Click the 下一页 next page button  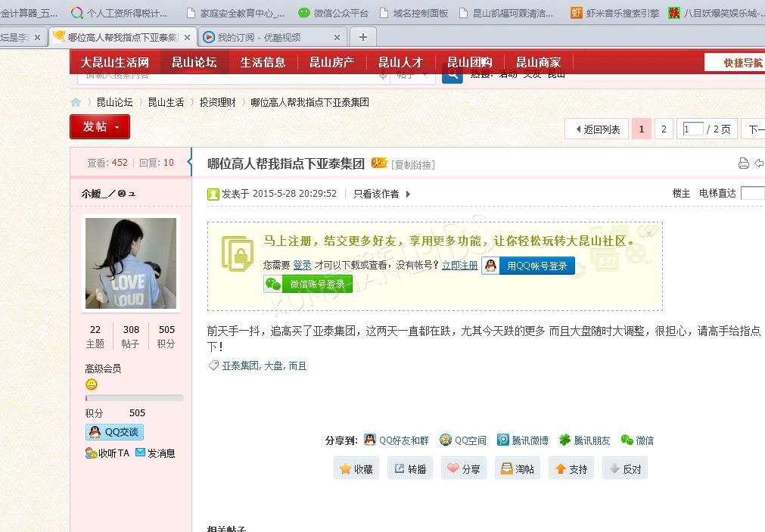pos(754,129)
